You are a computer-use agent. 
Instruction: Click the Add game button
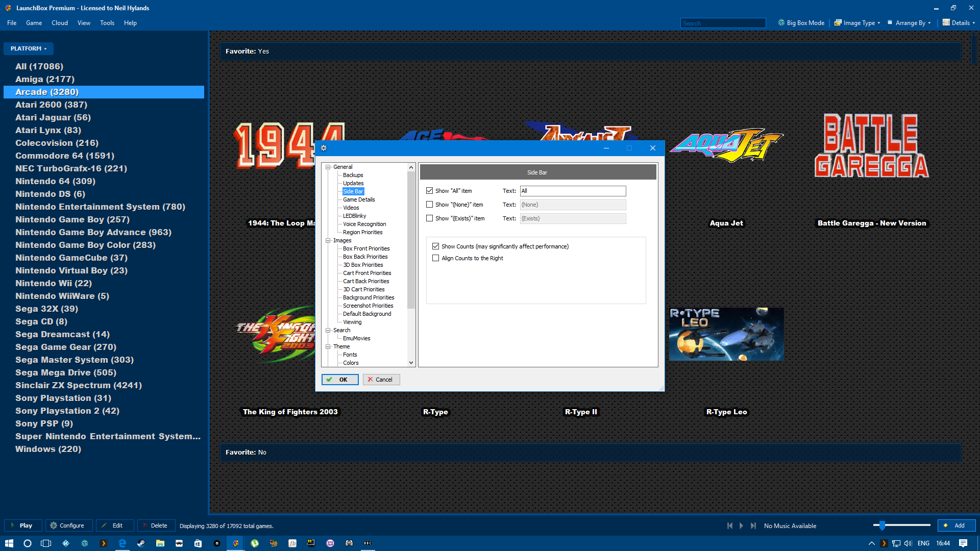click(x=956, y=525)
